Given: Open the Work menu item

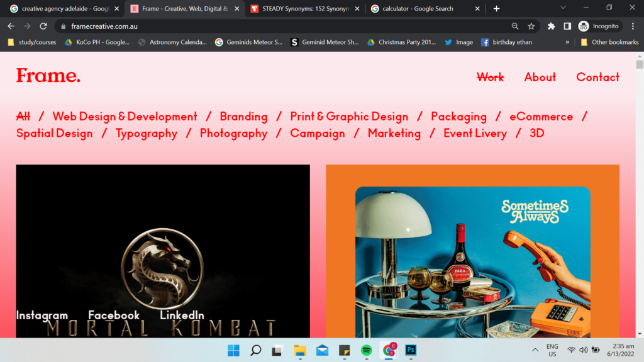Looking at the screenshot, I should [x=490, y=77].
